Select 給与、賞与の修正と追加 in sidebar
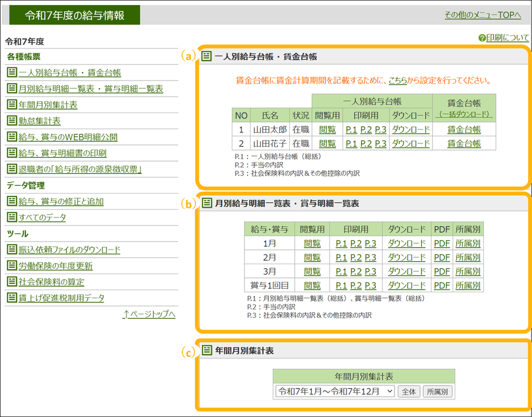 [x=61, y=201]
